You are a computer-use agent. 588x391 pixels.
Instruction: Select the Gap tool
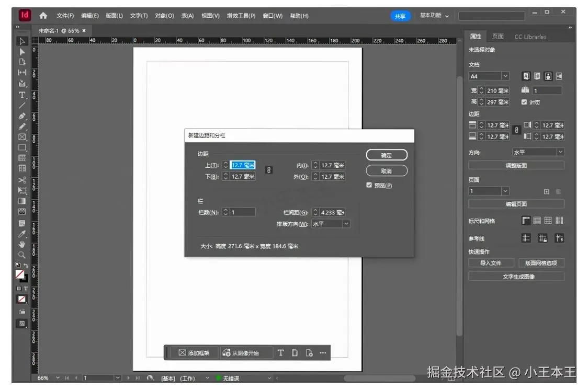tap(22, 72)
